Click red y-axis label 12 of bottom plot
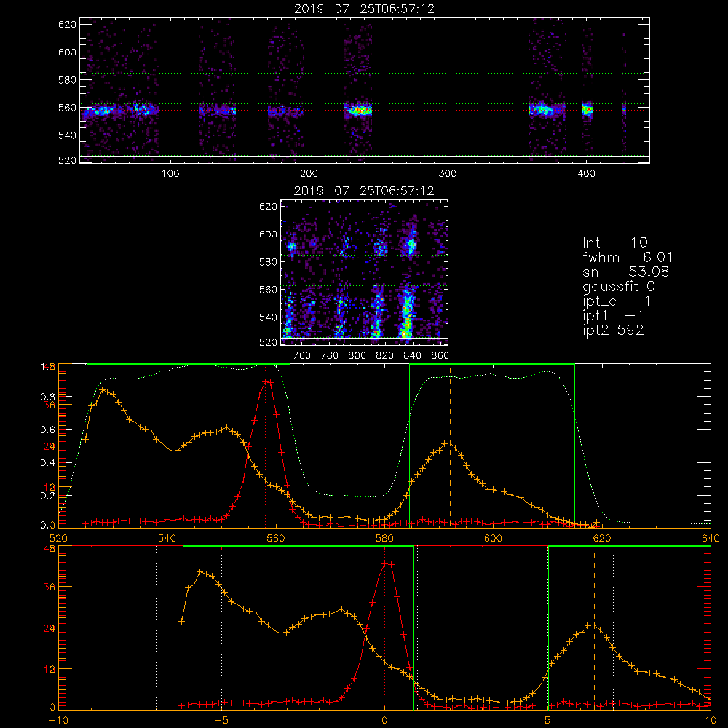Viewport: 728px width, 728px height. pos(50,670)
